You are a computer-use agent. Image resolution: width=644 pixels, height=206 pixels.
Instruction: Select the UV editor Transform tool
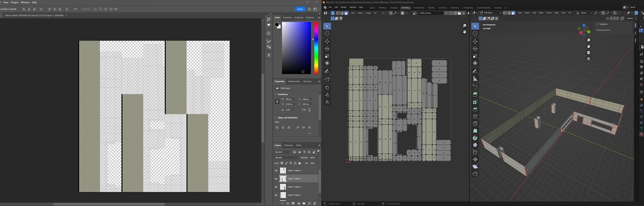click(327, 63)
